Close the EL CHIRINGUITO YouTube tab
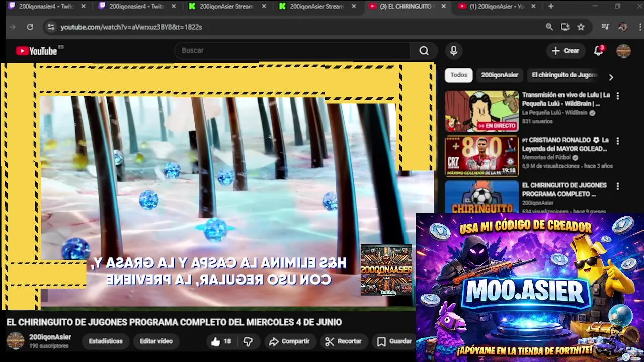Viewport: 644px width, 362px height. [443, 6]
